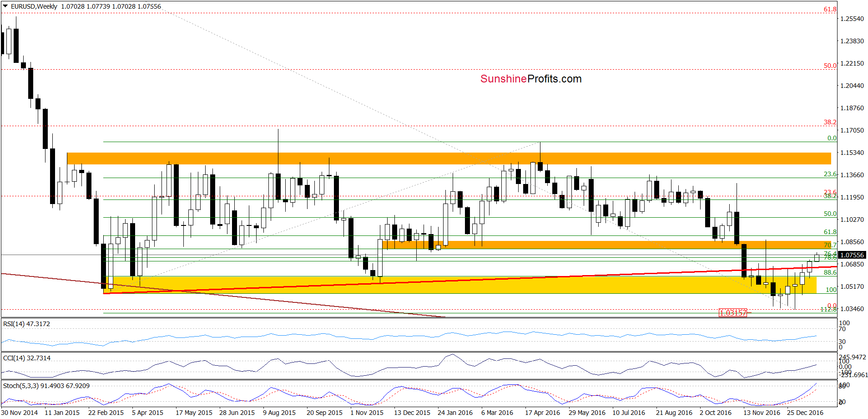Select the CCI(14) 32.7314 indicator label
Image resolution: width=868 pixels, height=419 pixels.
click(x=27, y=358)
